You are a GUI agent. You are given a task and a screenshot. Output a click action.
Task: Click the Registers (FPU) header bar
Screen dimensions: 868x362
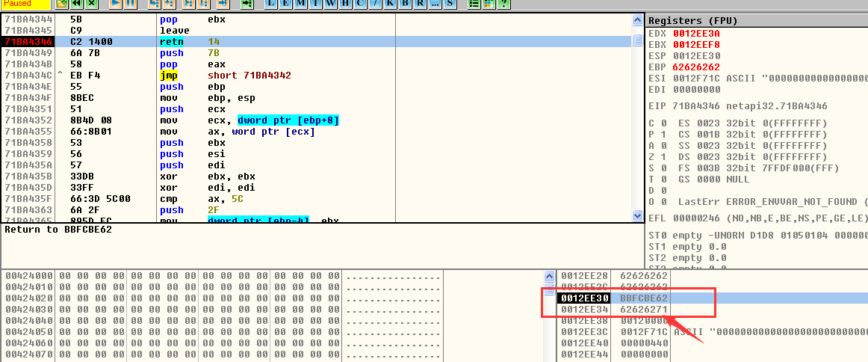(x=756, y=21)
